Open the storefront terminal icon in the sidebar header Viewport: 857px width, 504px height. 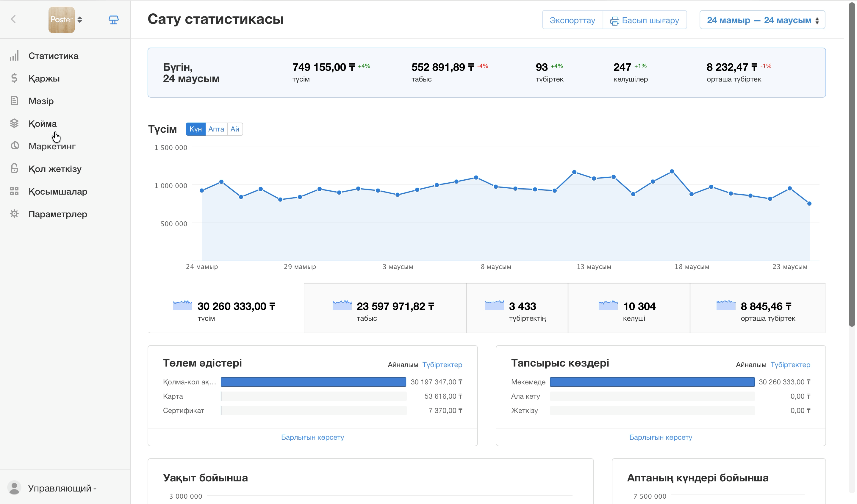[x=114, y=20]
